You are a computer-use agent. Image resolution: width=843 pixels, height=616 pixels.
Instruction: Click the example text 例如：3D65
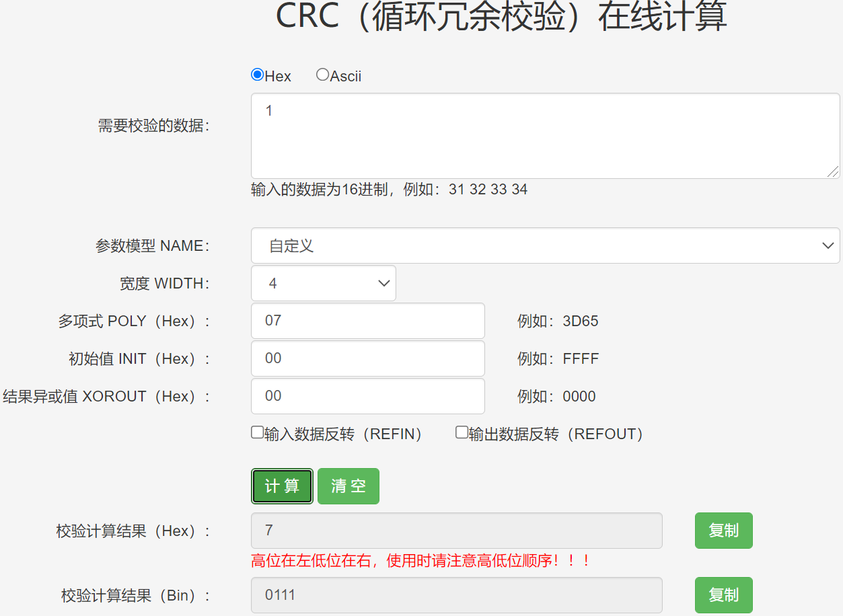(x=558, y=321)
